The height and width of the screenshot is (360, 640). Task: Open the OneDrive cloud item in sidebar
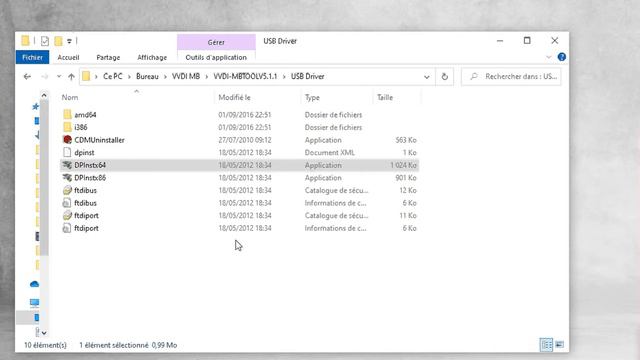point(34,284)
